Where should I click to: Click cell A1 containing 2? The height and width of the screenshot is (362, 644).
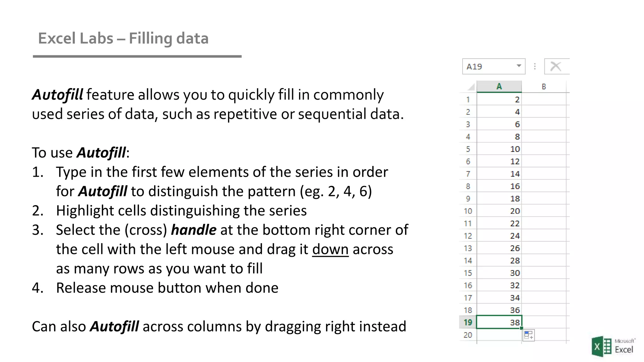pos(499,99)
